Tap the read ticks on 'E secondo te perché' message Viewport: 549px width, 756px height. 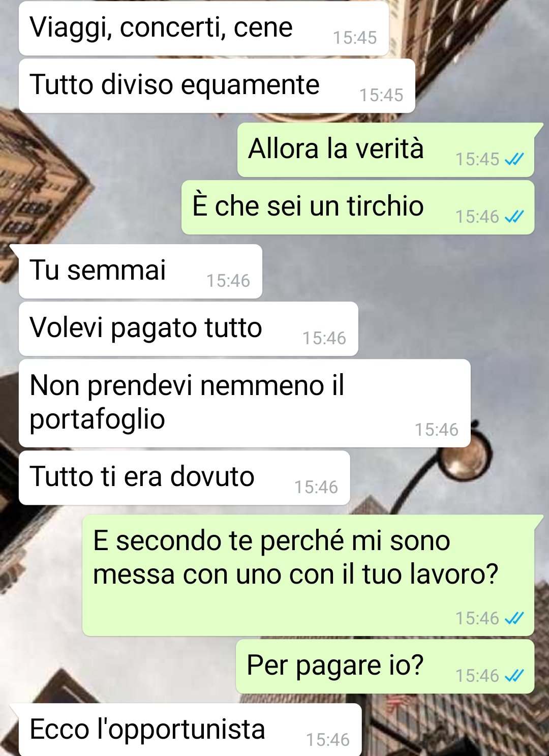[x=514, y=618]
